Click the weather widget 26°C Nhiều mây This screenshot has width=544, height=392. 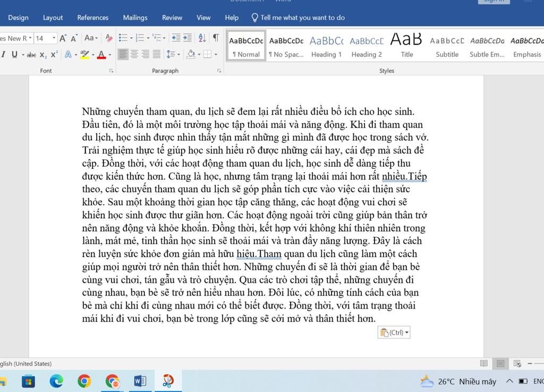pyautogui.click(x=458, y=381)
